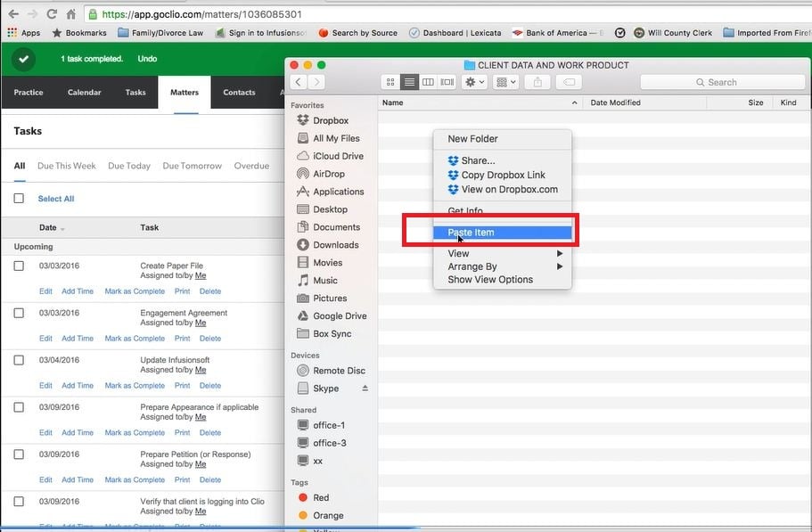Click the Chrome home icon
The height and width of the screenshot is (532, 812).
coord(72,14)
